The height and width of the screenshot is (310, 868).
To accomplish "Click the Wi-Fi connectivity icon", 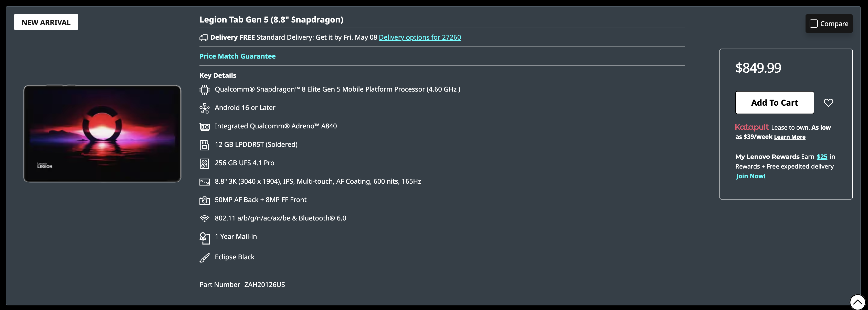I will (204, 219).
